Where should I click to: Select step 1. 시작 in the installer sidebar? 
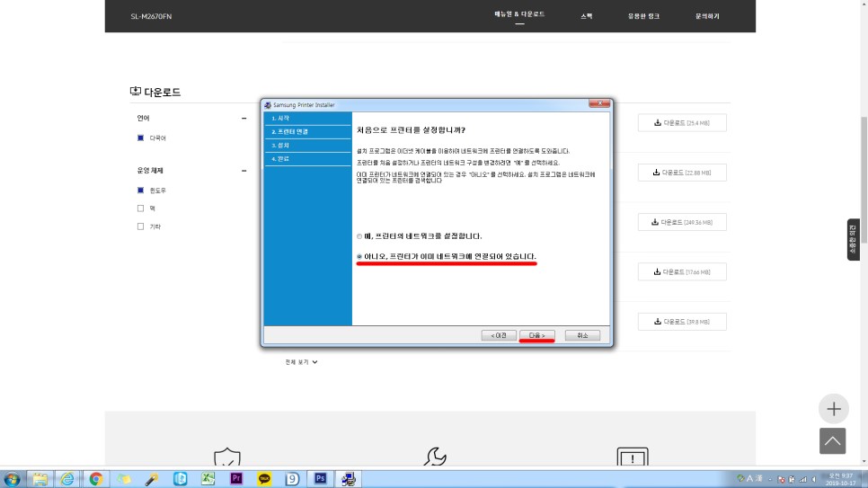308,118
